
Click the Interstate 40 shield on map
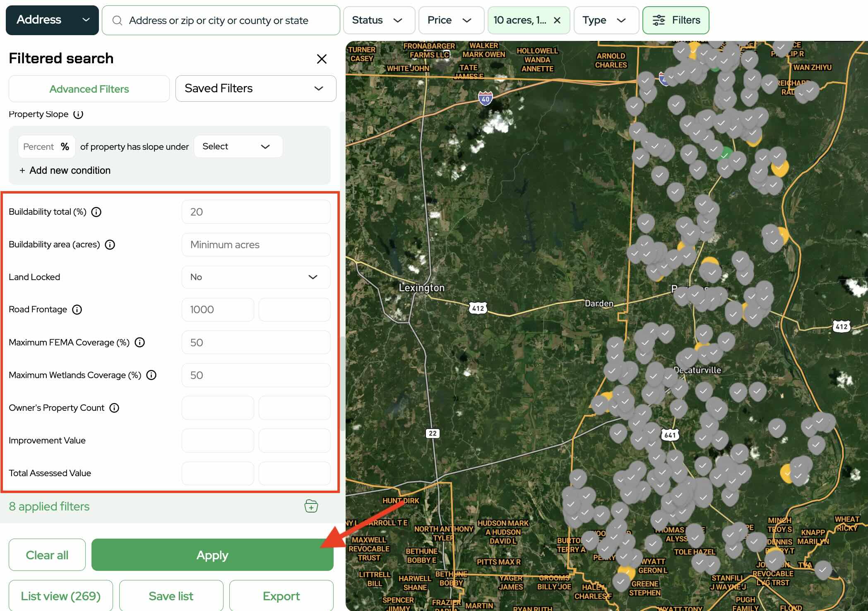[x=485, y=99]
